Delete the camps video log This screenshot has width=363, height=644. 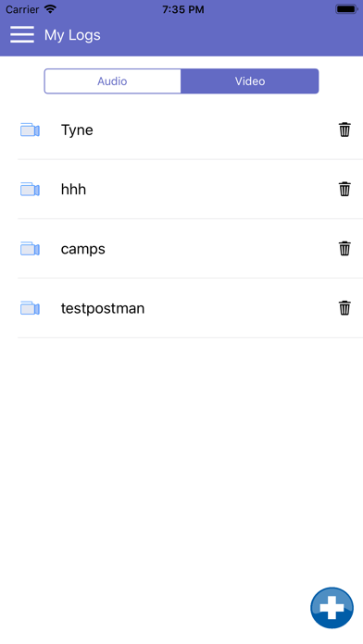(x=344, y=249)
